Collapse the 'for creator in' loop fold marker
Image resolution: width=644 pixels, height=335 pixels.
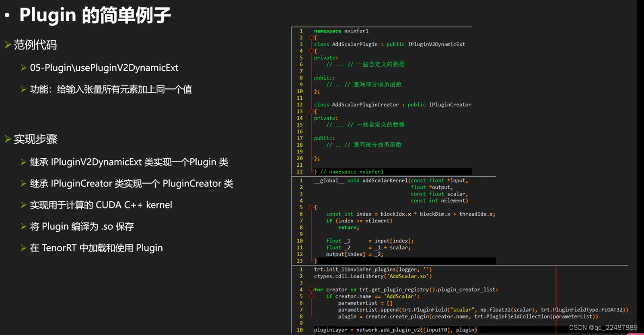tap(311, 290)
